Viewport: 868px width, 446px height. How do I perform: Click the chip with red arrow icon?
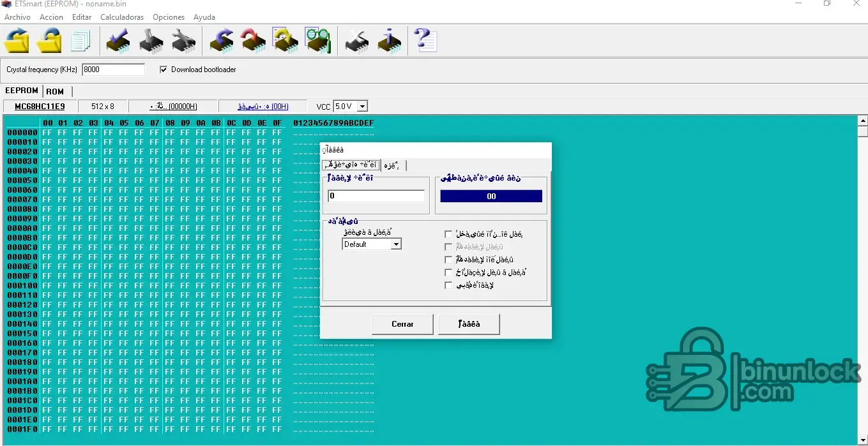(253, 41)
